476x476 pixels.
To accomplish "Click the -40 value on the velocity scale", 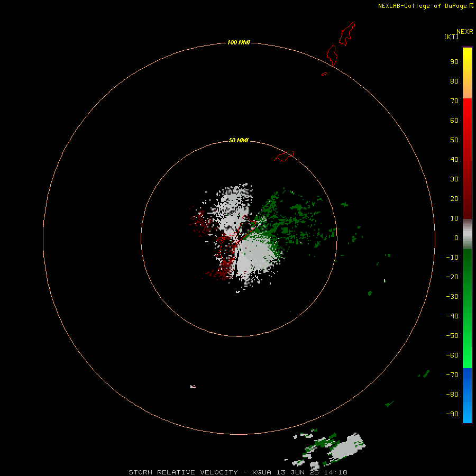I will tap(452, 316).
